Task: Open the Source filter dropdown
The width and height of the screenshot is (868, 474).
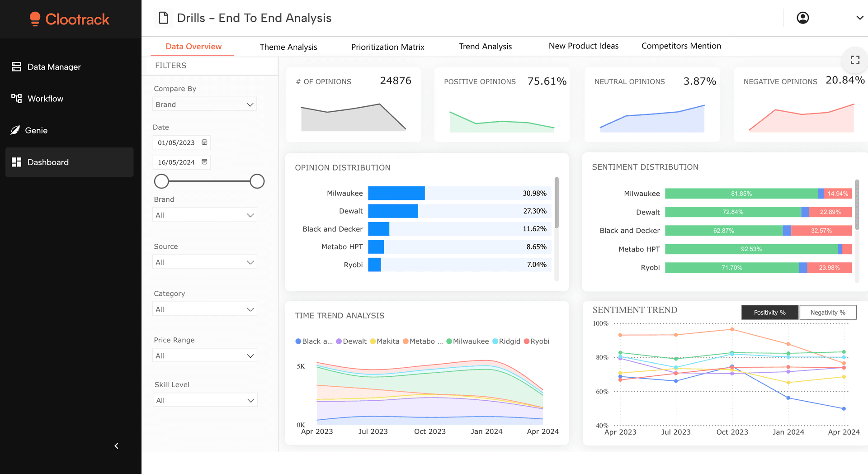Action: tap(204, 261)
